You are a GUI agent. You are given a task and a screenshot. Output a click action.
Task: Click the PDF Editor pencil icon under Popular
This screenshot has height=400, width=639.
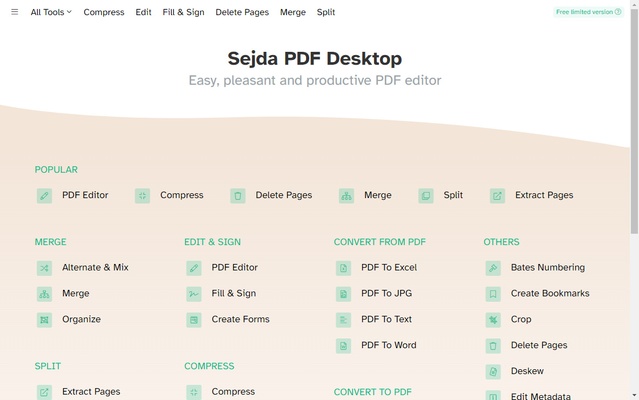[44, 196]
